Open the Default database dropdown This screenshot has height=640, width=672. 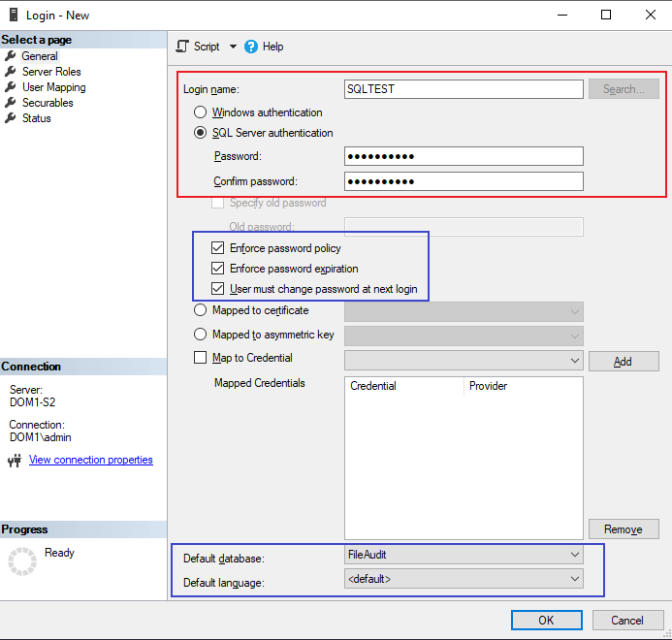pyautogui.click(x=575, y=555)
